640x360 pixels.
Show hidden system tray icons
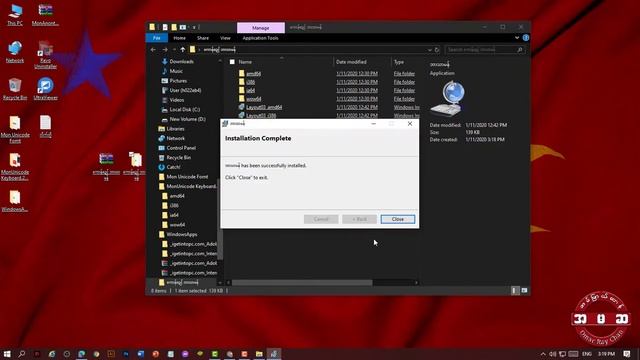tap(543, 354)
